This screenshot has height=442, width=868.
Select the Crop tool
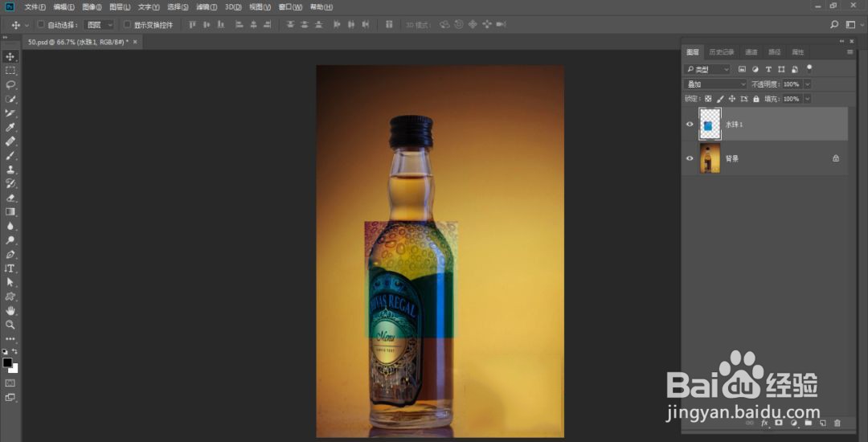10,113
